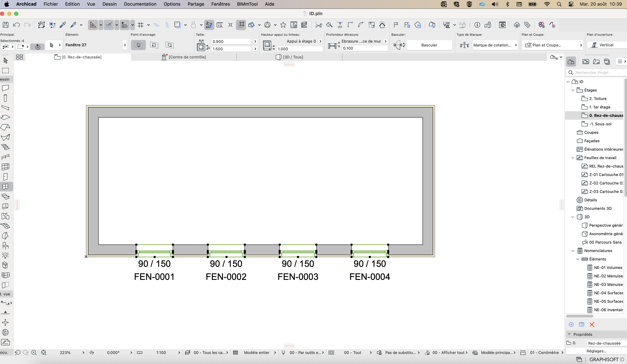Click the Pick Up Parameters eyedropper icon

click(63, 25)
